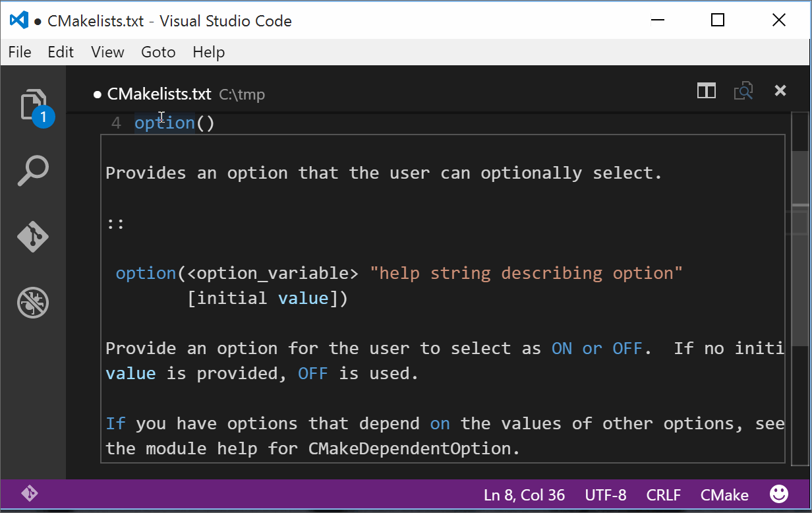Close the CMakelists.txt editor with the X

tap(780, 91)
